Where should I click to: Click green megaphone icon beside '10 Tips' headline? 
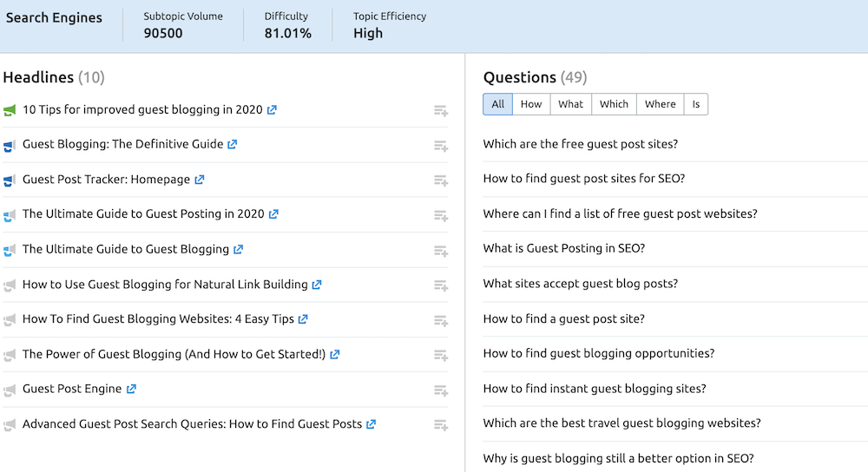pos(10,110)
